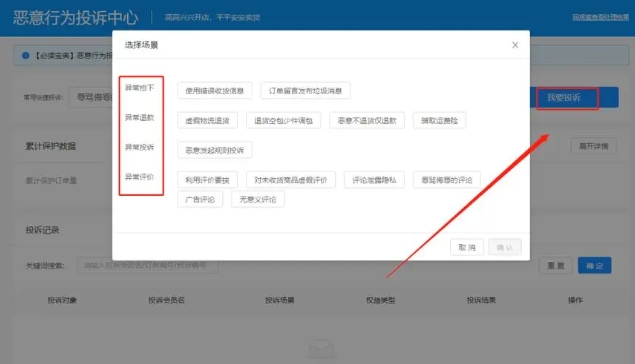Select 虚假物流退货 complaint scene

click(x=207, y=120)
